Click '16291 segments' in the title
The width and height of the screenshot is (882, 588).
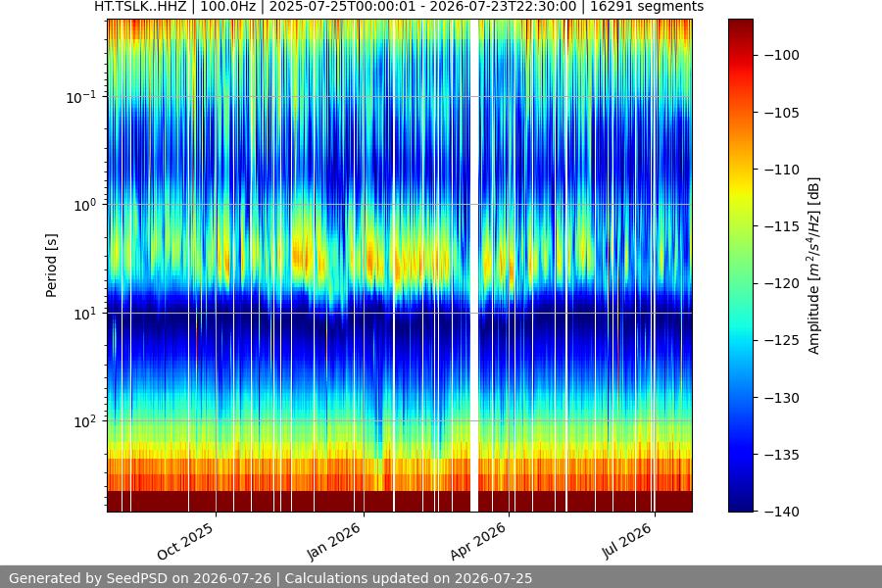[647, 6]
